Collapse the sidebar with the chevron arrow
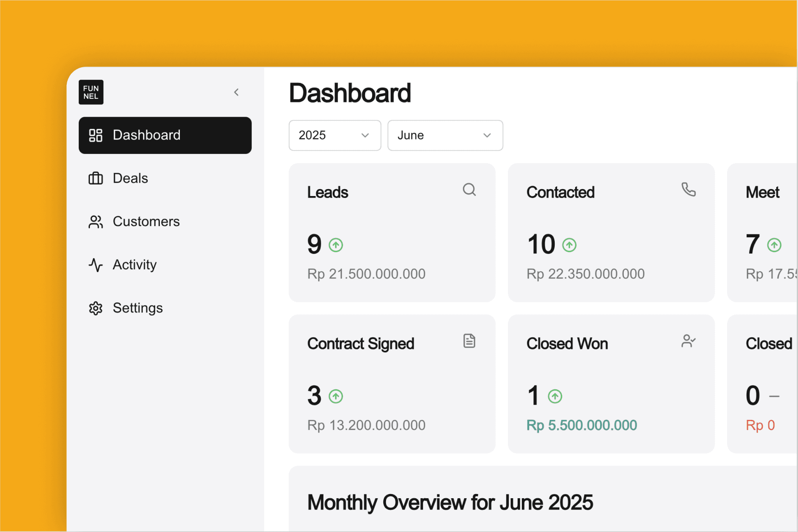798x532 pixels. click(236, 92)
